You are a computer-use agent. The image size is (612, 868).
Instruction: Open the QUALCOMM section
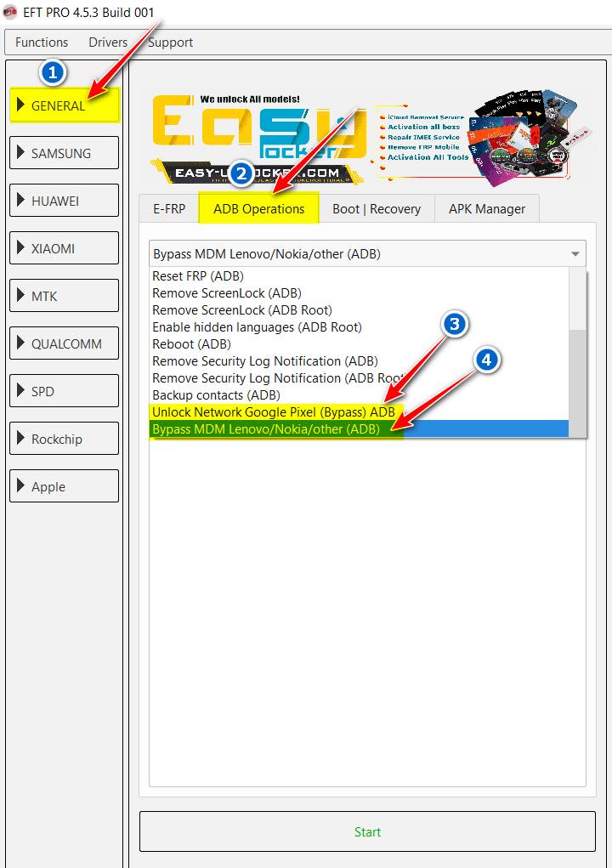[65, 343]
